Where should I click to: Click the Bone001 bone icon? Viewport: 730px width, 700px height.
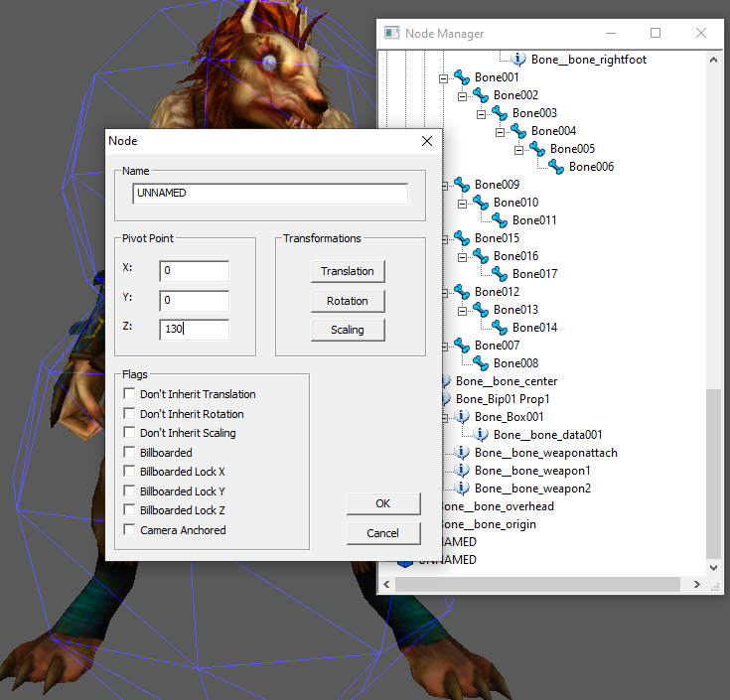click(x=462, y=77)
